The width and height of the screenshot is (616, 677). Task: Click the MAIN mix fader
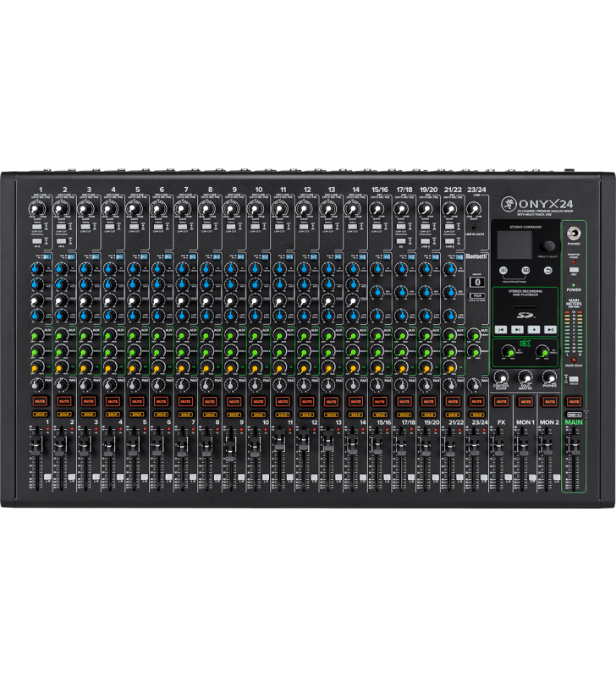coord(574,446)
